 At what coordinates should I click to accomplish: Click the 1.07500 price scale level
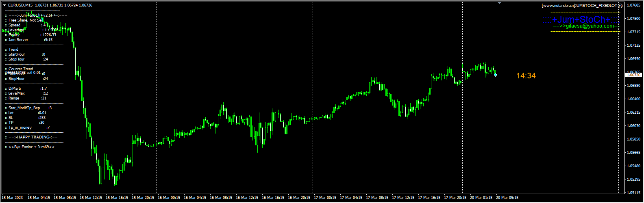[634, 19]
